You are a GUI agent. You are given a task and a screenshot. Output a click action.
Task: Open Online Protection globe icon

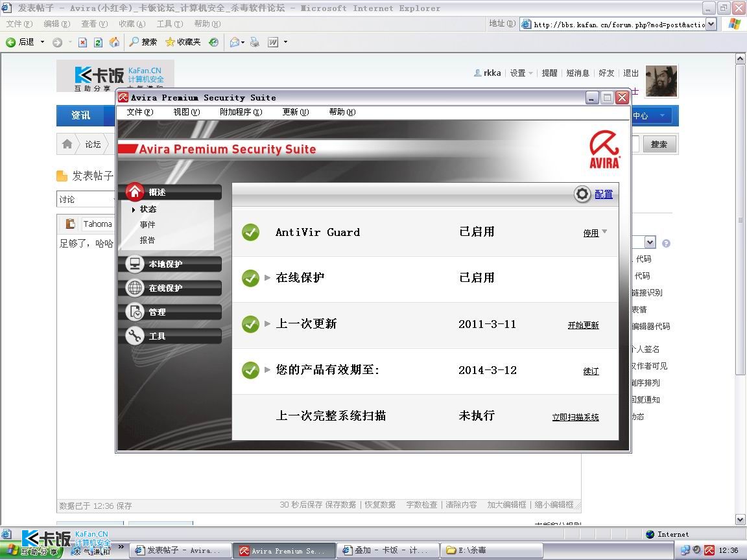[x=135, y=288]
